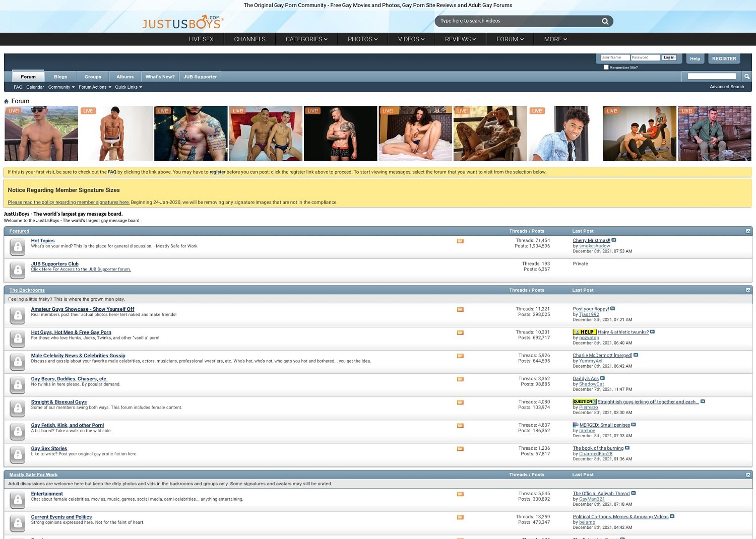Click the Help button

click(x=695, y=58)
